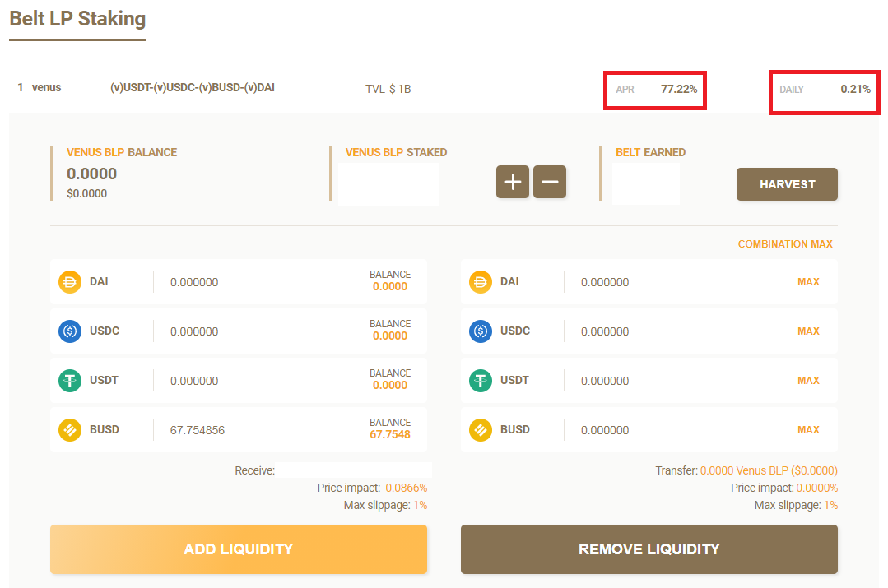This screenshot has height=588, width=888.
Task: Select COMBINATION MAX option
Action: [x=785, y=244]
